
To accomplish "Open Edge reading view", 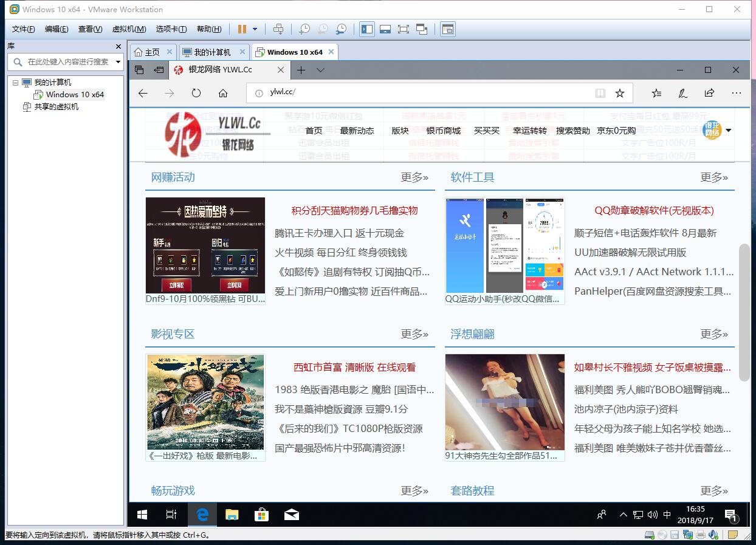I will (x=600, y=93).
